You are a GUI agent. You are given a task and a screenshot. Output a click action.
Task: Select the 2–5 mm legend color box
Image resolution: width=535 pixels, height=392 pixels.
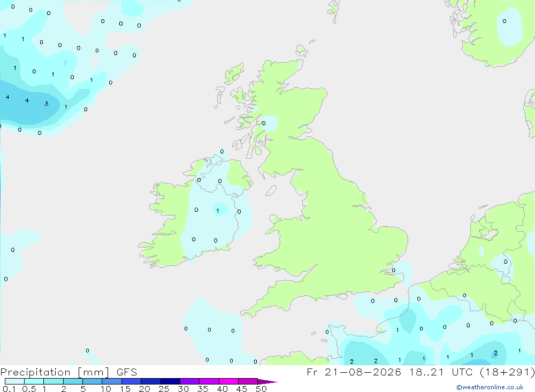[73, 381]
